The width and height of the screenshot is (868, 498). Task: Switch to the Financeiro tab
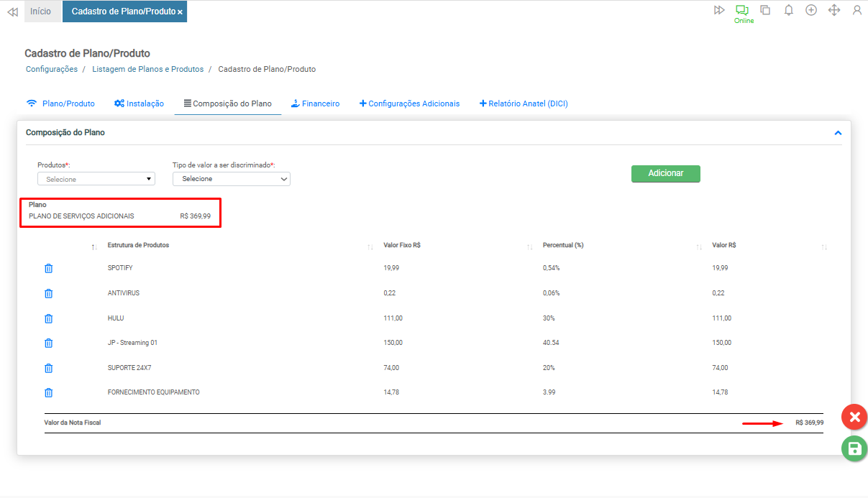pyautogui.click(x=315, y=103)
